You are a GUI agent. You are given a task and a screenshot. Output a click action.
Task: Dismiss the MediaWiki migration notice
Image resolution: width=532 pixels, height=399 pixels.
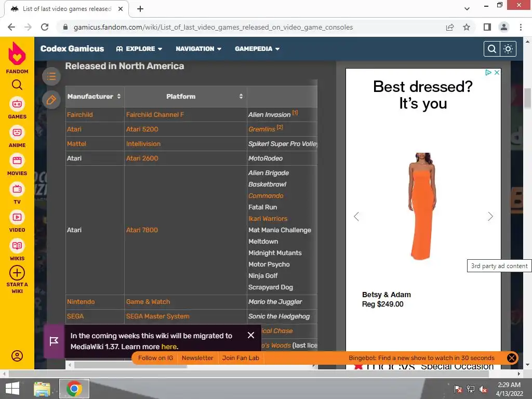[251, 335]
